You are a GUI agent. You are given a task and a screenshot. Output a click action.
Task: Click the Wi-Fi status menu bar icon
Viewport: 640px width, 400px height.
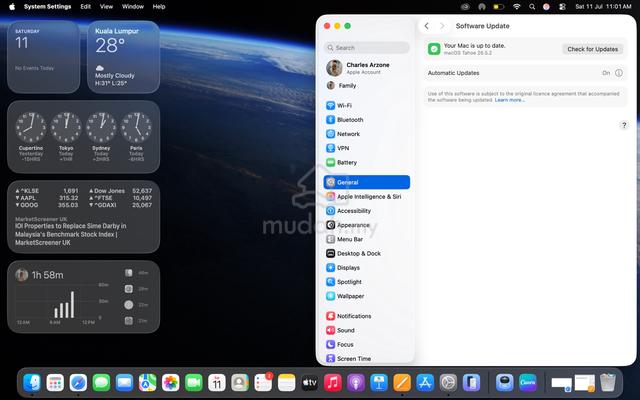pos(517,7)
